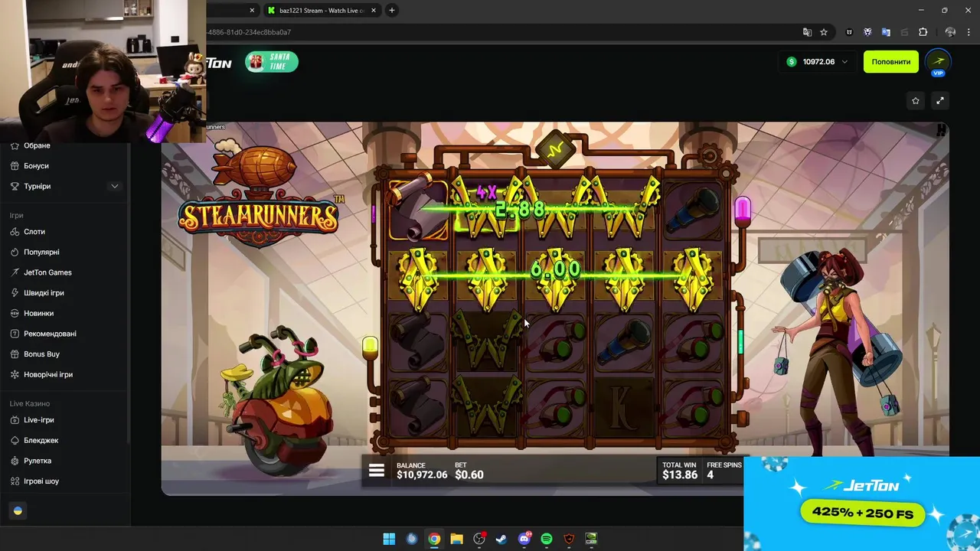Click the Турніри trophy icon
The image size is (980, 551).
15,186
